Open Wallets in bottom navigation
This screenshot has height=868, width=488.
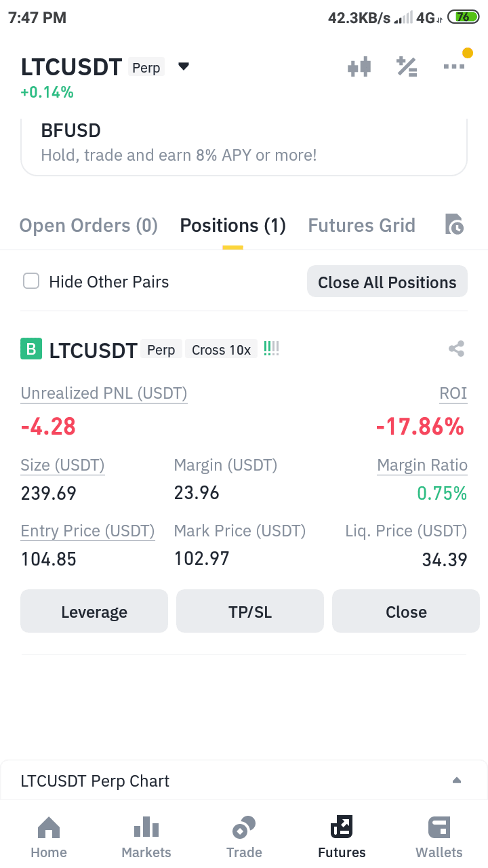pos(439,838)
